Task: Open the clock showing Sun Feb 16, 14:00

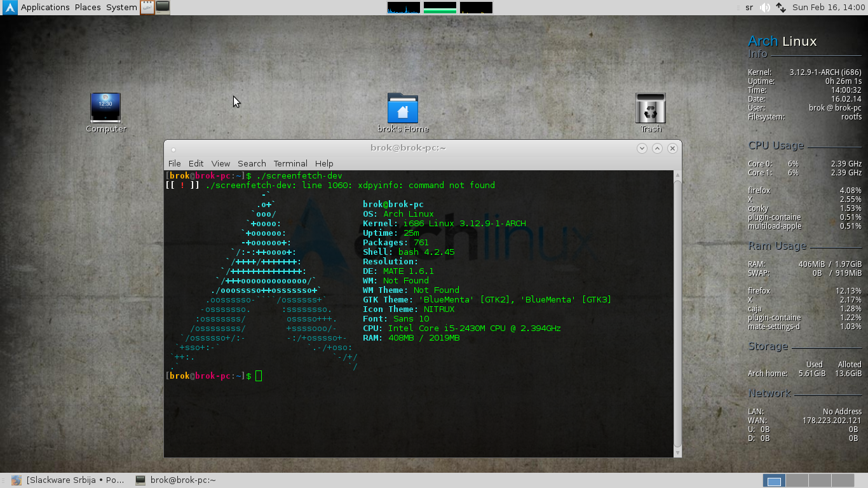Action: click(829, 8)
